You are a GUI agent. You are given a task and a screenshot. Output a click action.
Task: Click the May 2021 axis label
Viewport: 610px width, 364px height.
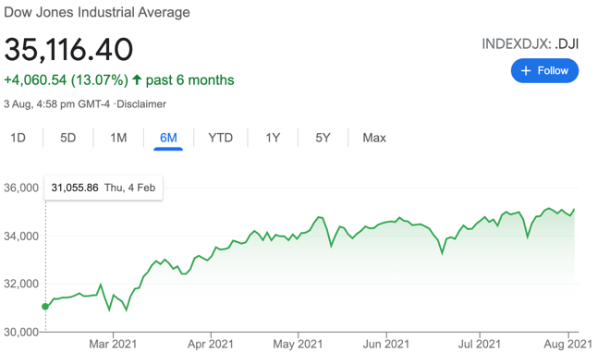(298, 345)
